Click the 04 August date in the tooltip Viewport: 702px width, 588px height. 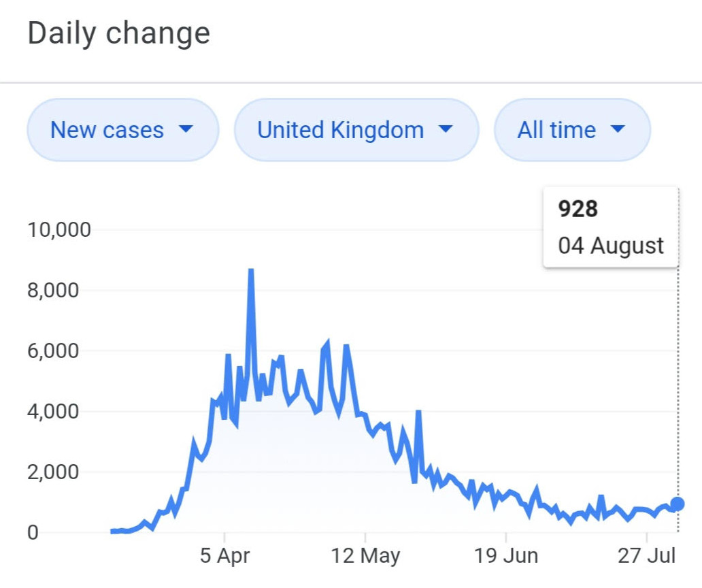coord(610,245)
